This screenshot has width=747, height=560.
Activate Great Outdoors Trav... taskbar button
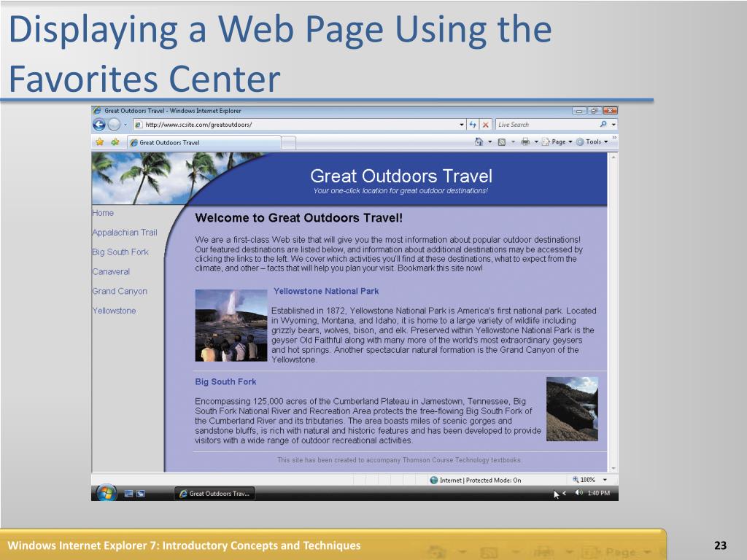[x=214, y=494]
